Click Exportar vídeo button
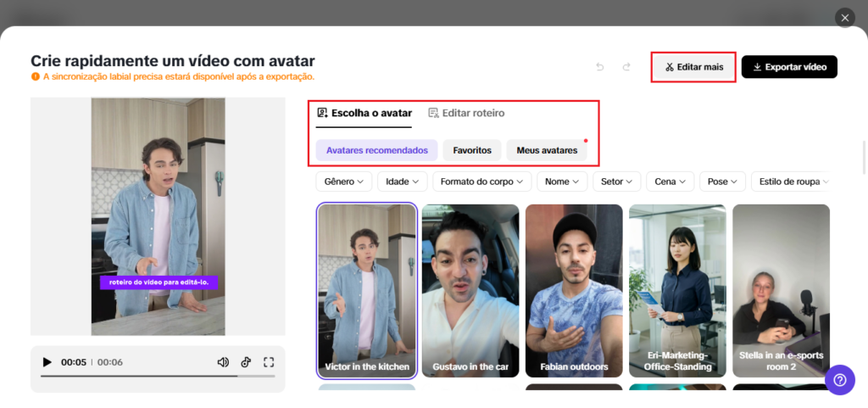868x408 pixels. 789,67
